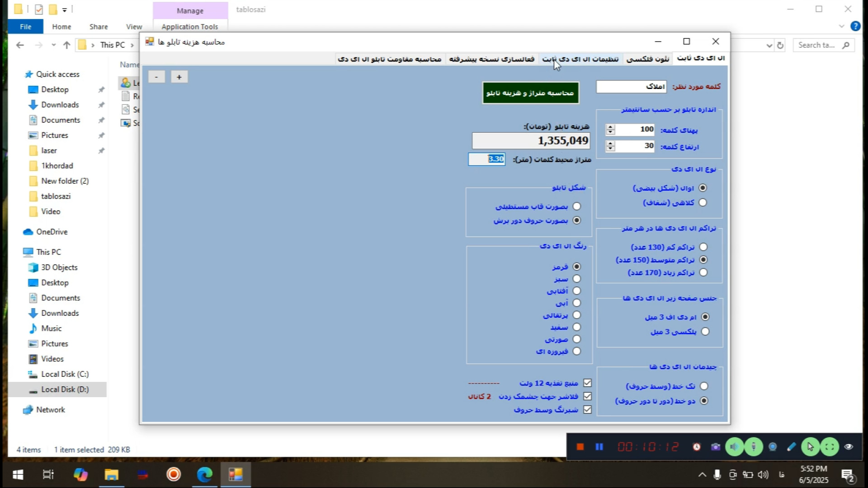Open the address bar history dropdown
868x488 pixels.
coord(769,45)
